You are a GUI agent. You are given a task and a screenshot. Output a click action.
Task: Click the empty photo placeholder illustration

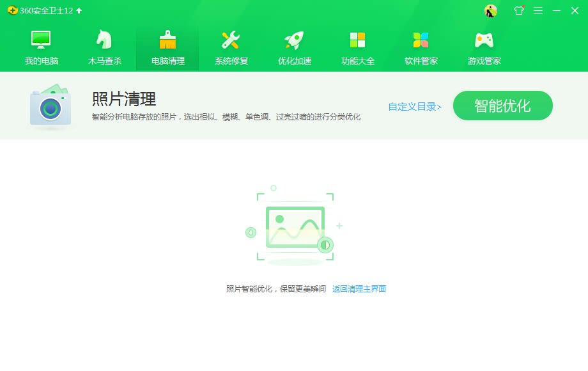[293, 228]
